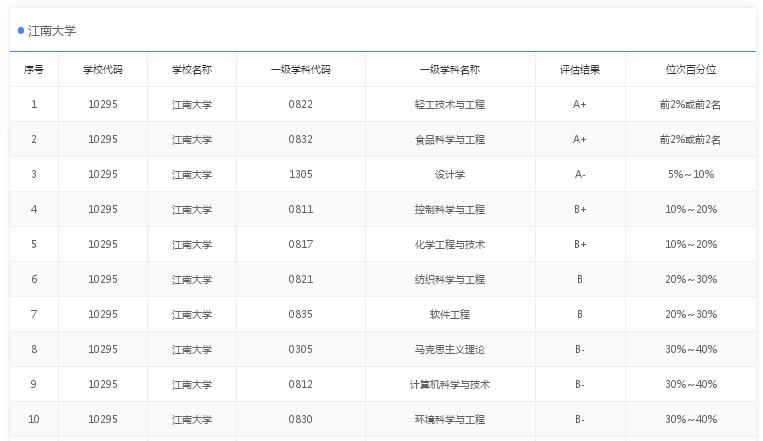Select discipline name 食品科学与工程
The height and width of the screenshot is (441, 763).
point(450,140)
